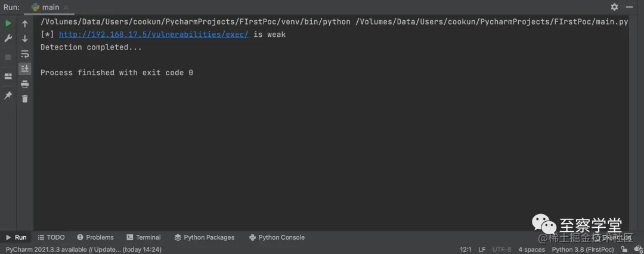Screen dimensions: 644x254
Task: Close the main run tab
Action: pos(66,7)
